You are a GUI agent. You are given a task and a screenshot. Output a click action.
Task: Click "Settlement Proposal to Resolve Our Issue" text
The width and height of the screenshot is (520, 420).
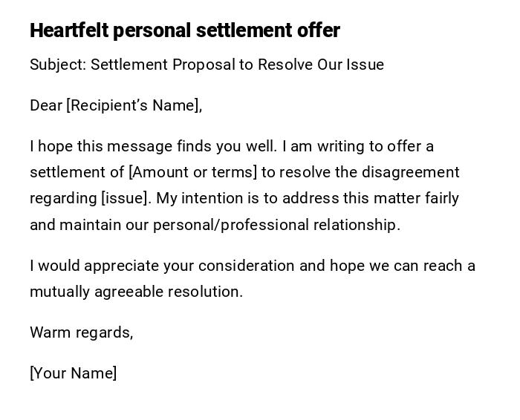[237, 65]
